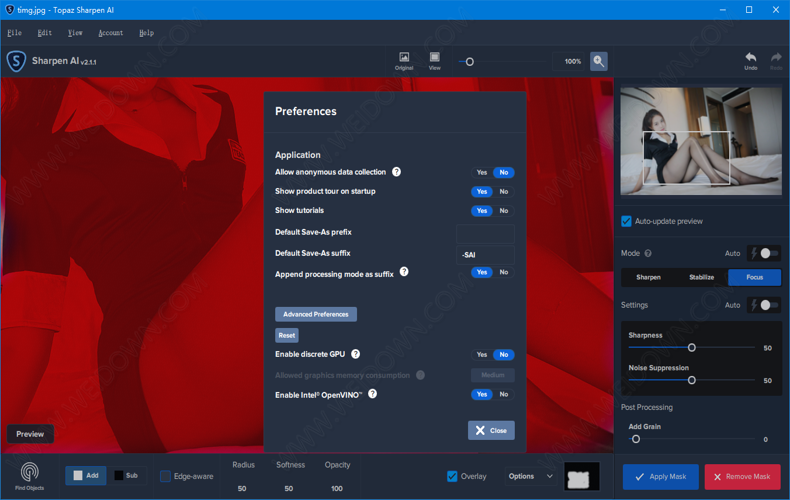Click the View mode icon

[434, 60]
